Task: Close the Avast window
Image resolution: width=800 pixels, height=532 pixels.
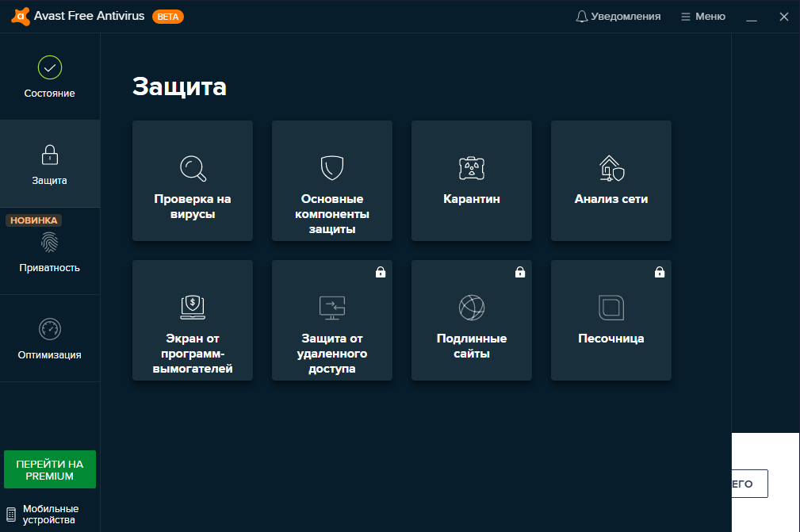Action: coord(784,17)
